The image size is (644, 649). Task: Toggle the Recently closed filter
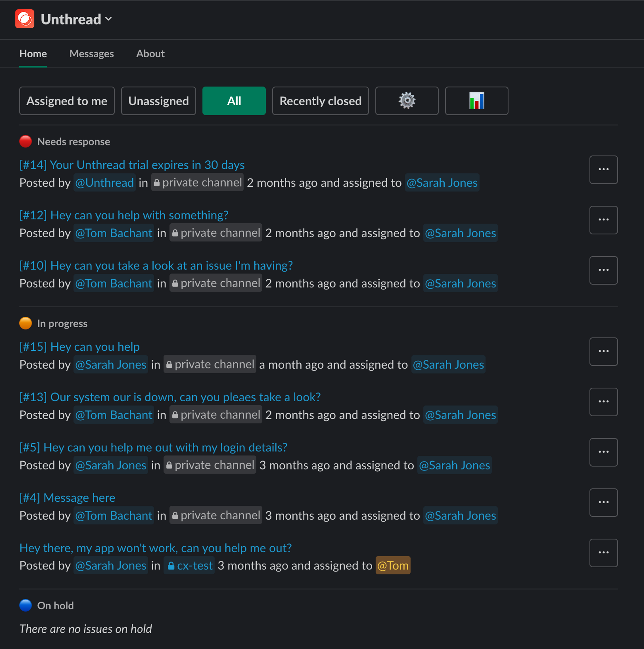(x=320, y=101)
